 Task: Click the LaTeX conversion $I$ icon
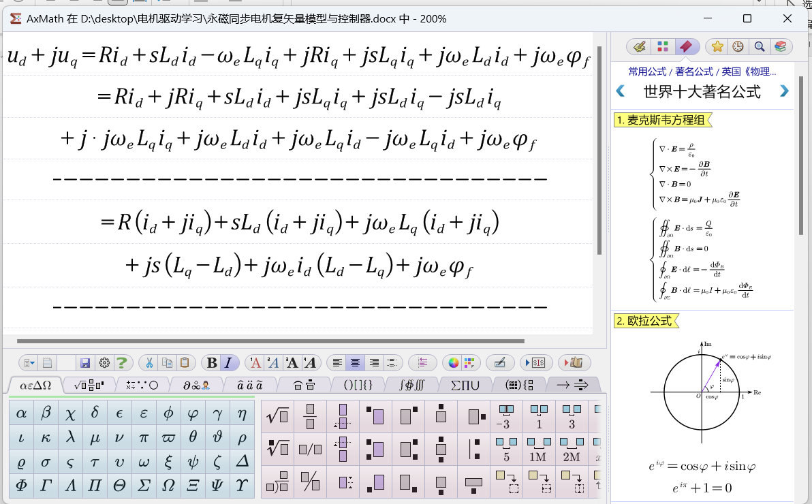[535, 363]
